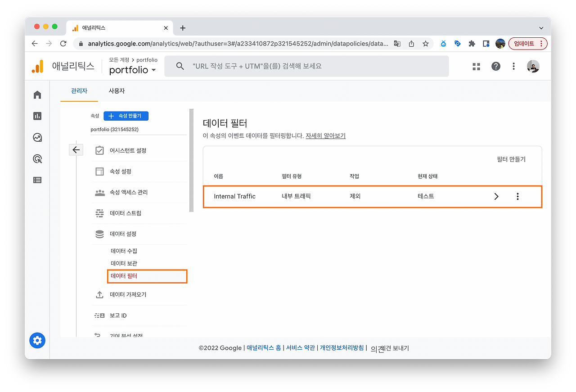576x392 pixels.
Task: Open Reports bar chart icon in sidebar
Action: [37, 116]
